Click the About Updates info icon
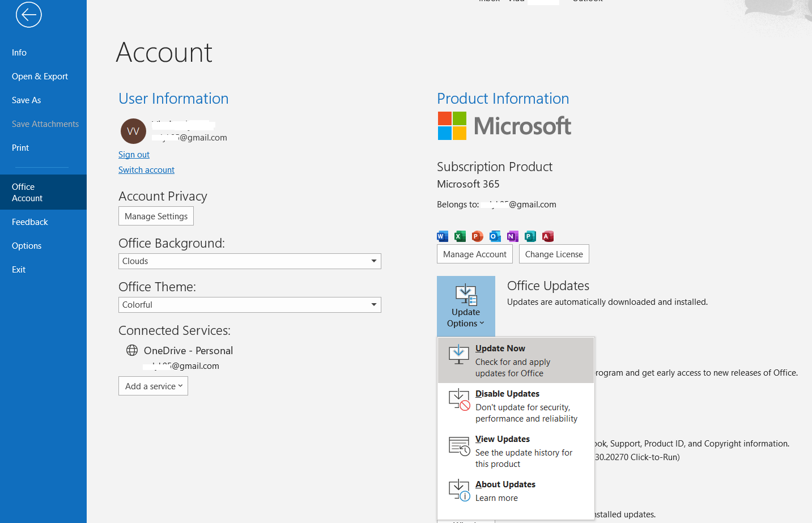Image resolution: width=812 pixels, height=523 pixels. tap(459, 491)
